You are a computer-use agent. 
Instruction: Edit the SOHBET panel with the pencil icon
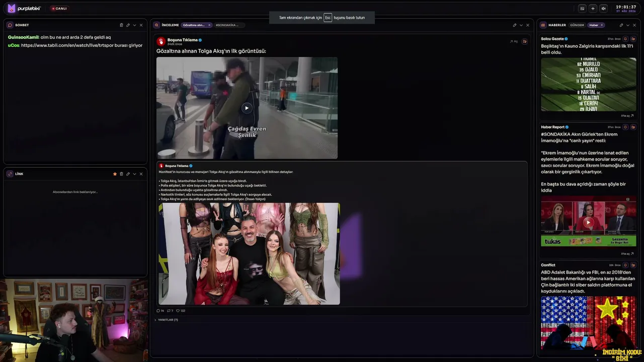click(x=128, y=25)
